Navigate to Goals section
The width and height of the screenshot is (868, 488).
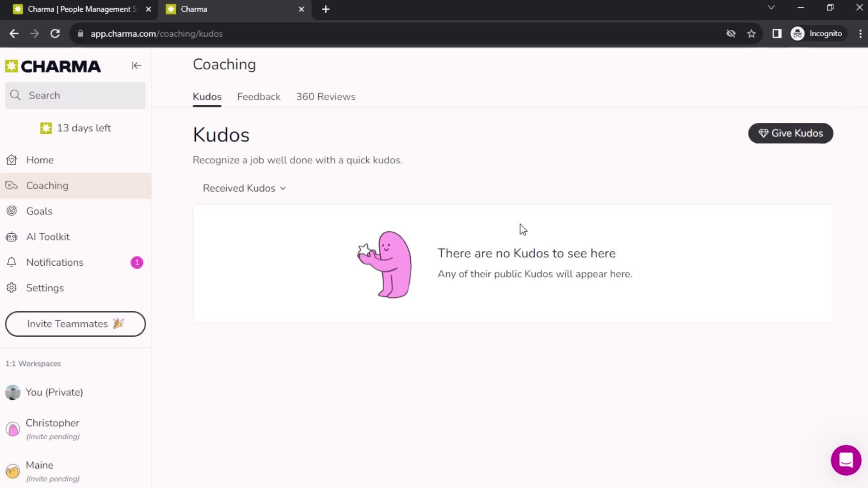[x=39, y=211]
